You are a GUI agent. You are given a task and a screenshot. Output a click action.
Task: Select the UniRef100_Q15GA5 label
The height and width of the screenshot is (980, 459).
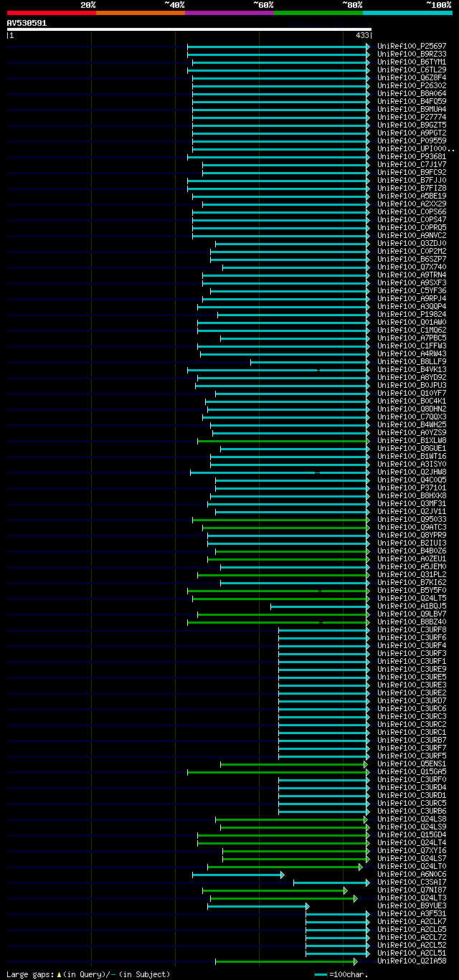(412, 771)
